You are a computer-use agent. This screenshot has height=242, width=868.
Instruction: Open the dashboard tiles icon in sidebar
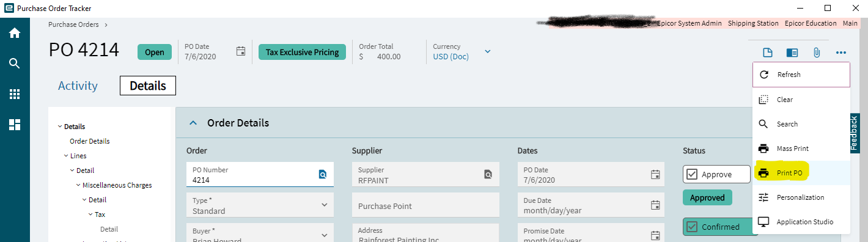click(15, 125)
